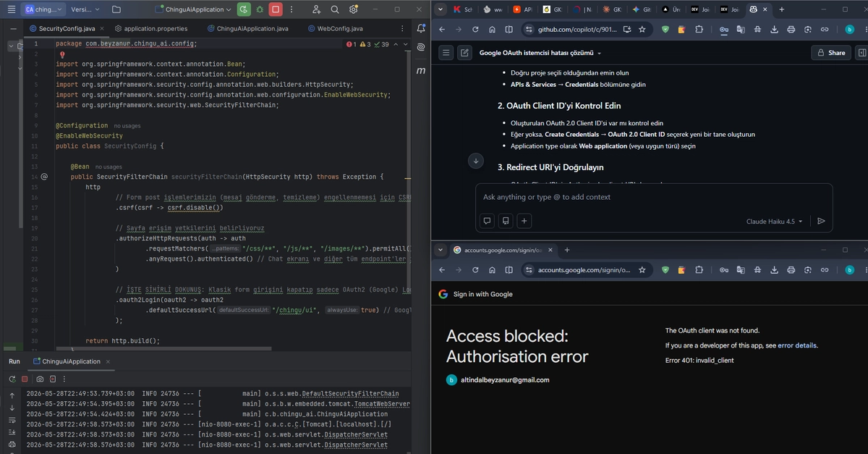Open extensions puzzle icon in top browser

tap(699, 30)
